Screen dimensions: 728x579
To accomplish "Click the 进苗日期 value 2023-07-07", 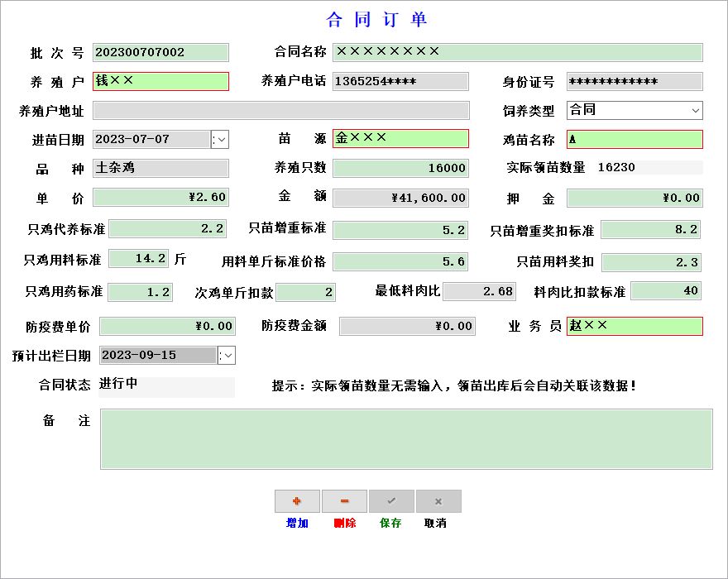I will click(132, 139).
